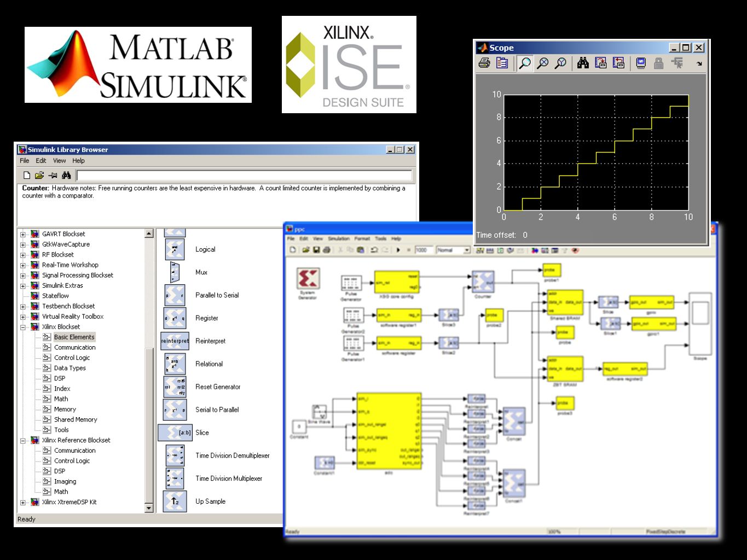Open Simulation menu in ppc window
The width and height of the screenshot is (747, 560).
pyautogui.click(x=339, y=238)
